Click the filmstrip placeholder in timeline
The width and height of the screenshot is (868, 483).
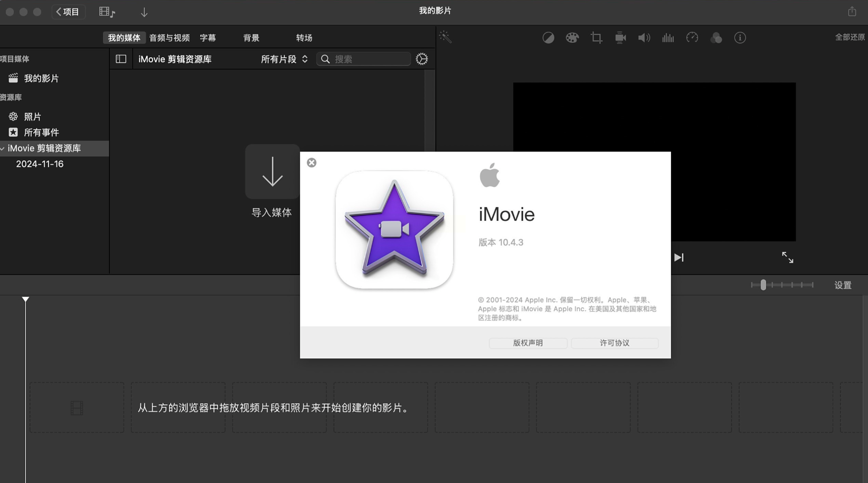(x=77, y=408)
